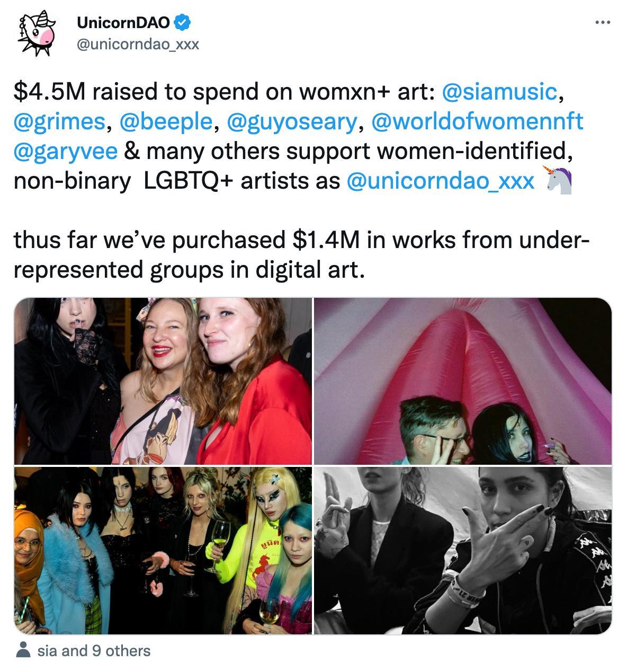Image resolution: width=627 pixels, height=672 pixels.
Task: Open the @worldofwomennft mention
Action: [x=477, y=121]
